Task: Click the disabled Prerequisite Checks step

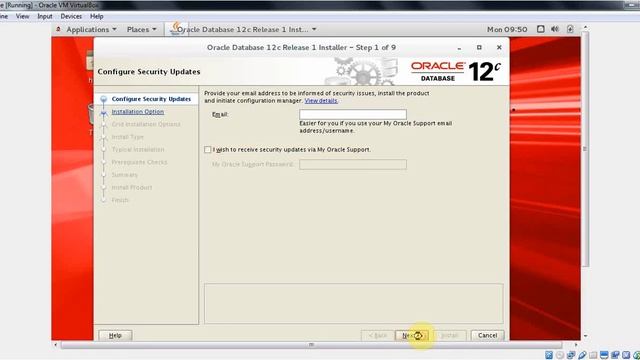Action: pyautogui.click(x=139, y=162)
